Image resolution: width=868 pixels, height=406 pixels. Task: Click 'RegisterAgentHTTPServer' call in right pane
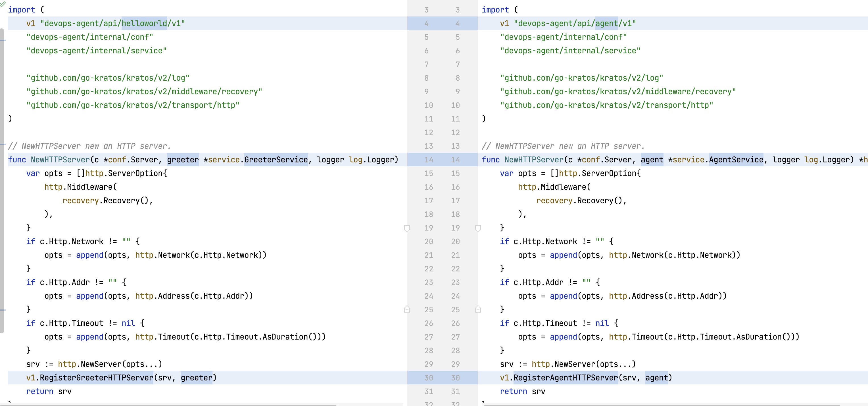coord(566,378)
